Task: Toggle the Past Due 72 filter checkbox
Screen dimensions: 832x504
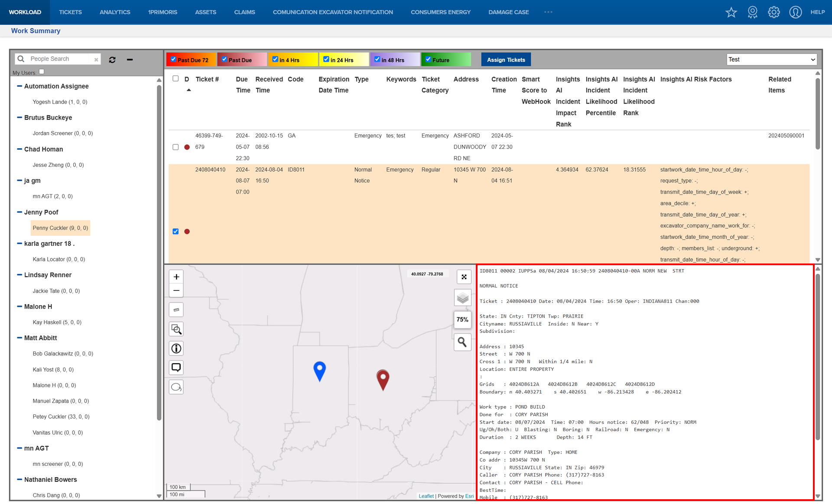Action: point(173,59)
